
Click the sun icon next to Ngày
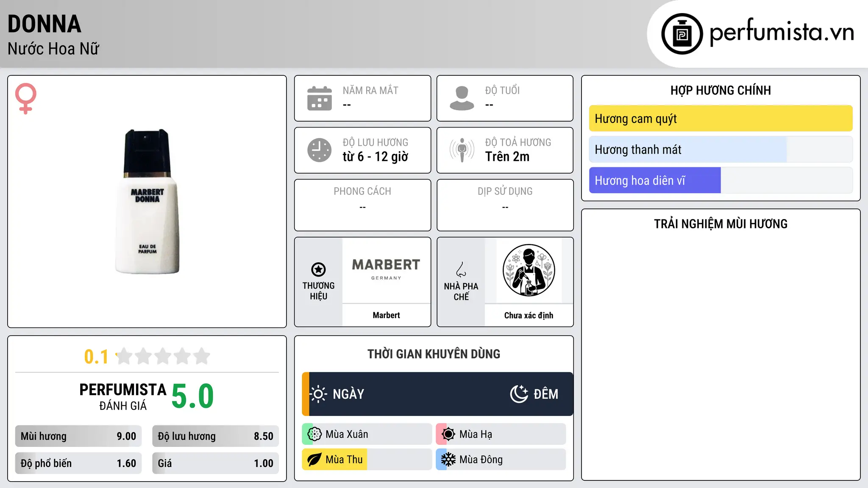(318, 394)
